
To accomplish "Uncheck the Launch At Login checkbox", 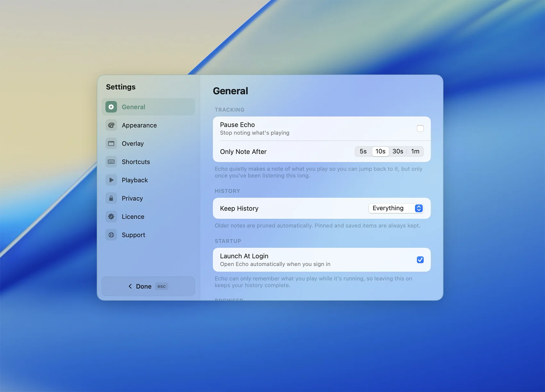I will tap(420, 260).
